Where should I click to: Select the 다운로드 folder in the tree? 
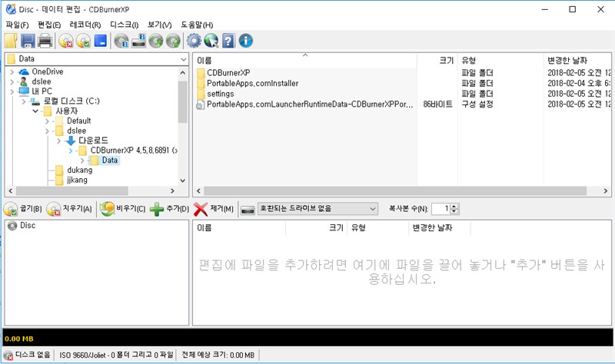[93, 141]
